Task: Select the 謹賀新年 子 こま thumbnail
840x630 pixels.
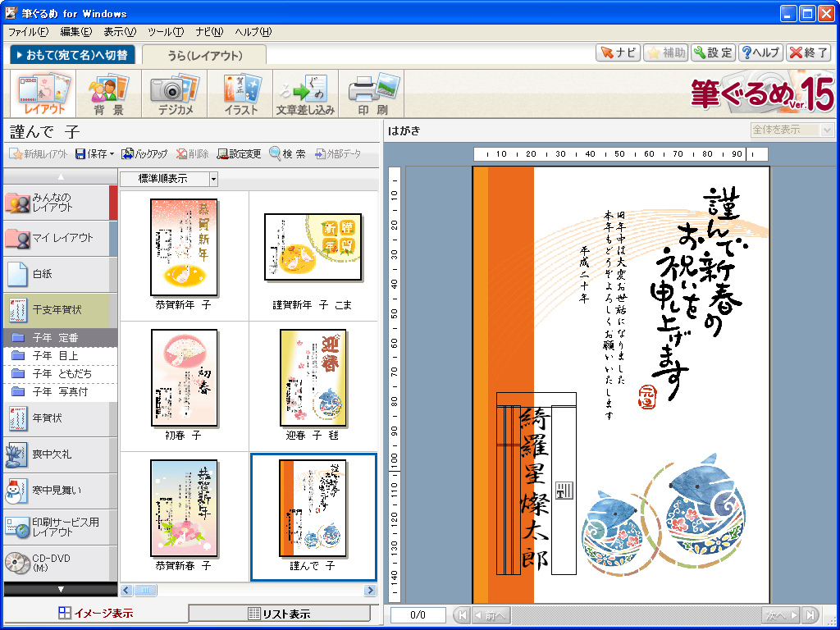Action: (313, 255)
